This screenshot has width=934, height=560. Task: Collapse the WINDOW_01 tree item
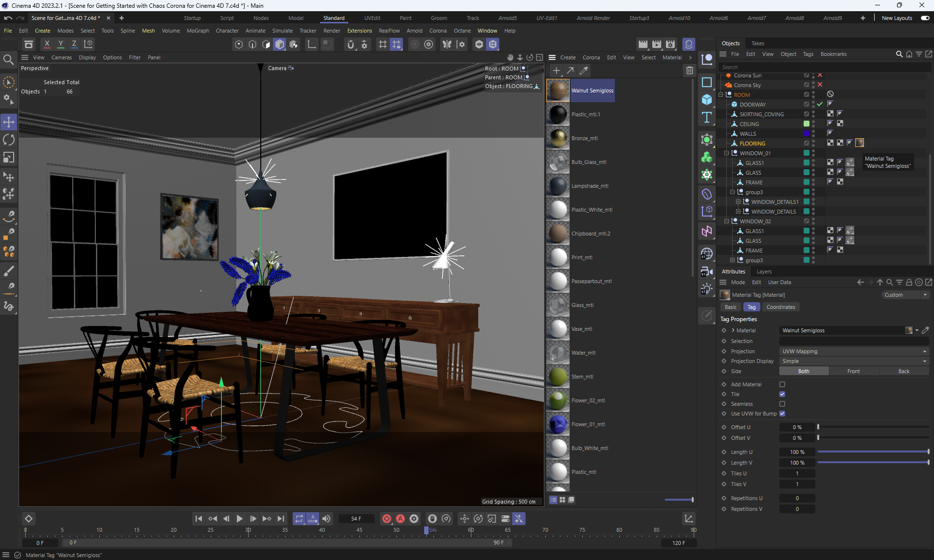[727, 153]
